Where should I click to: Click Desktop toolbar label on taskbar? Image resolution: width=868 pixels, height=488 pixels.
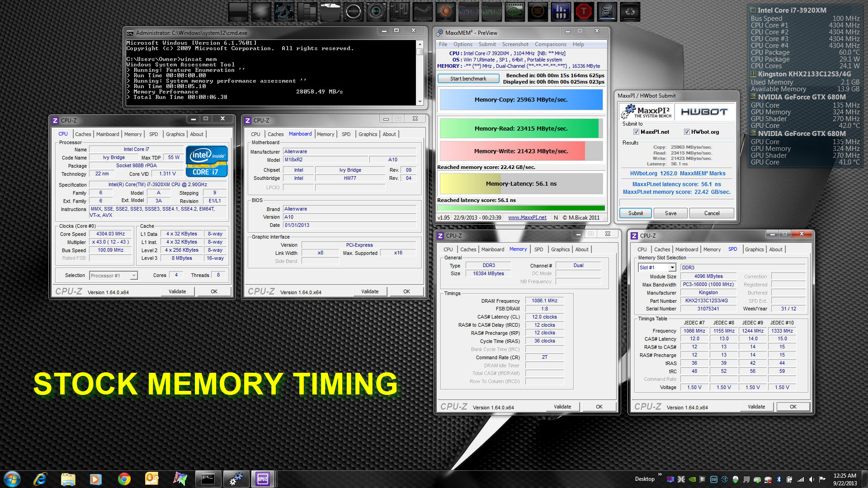point(644,479)
